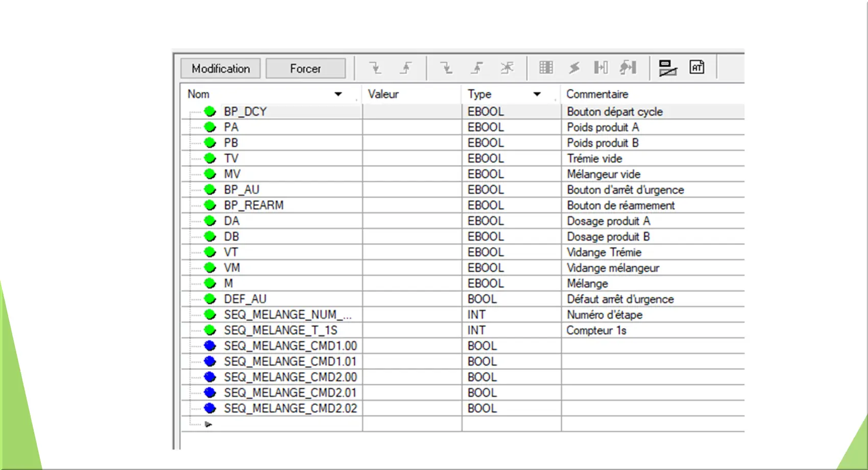The image size is (868, 470).
Task: Click the Modification button
Action: tap(221, 68)
